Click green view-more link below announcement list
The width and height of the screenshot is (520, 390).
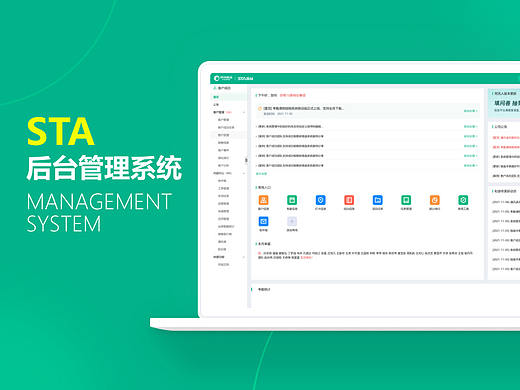pyautogui.click(x=261, y=174)
